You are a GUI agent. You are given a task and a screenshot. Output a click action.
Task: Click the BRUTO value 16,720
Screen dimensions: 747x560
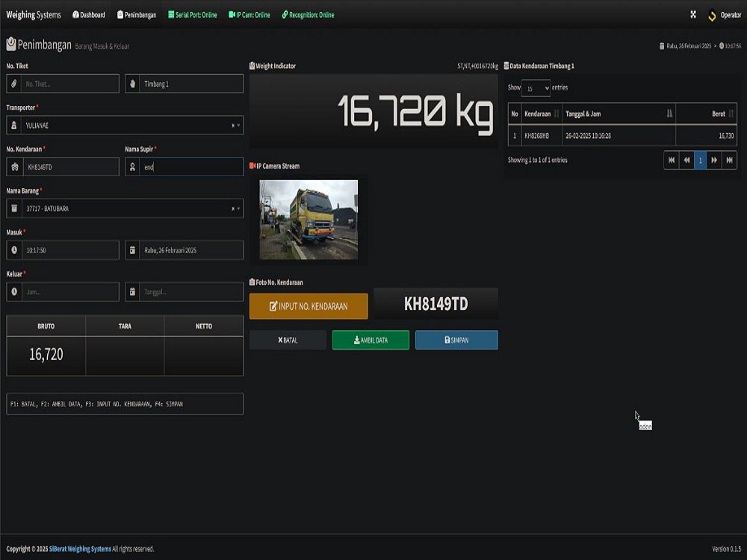pyautogui.click(x=46, y=354)
